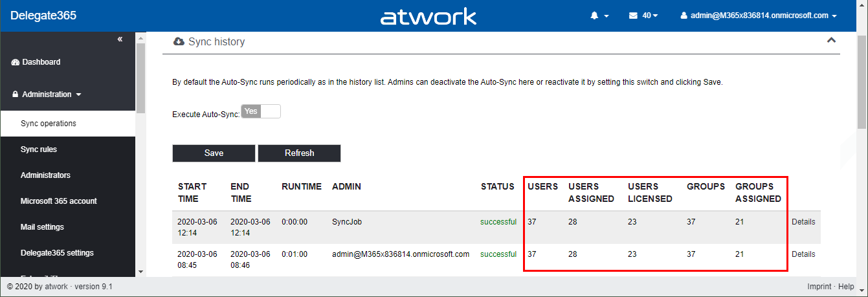Click the RUNTIME column header
The width and height of the screenshot is (868, 297).
coord(302,186)
